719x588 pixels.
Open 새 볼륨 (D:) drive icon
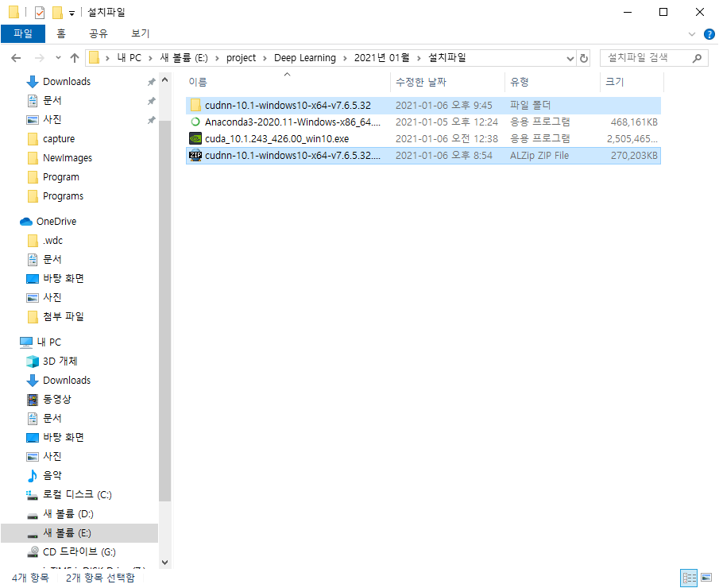point(32,515)
